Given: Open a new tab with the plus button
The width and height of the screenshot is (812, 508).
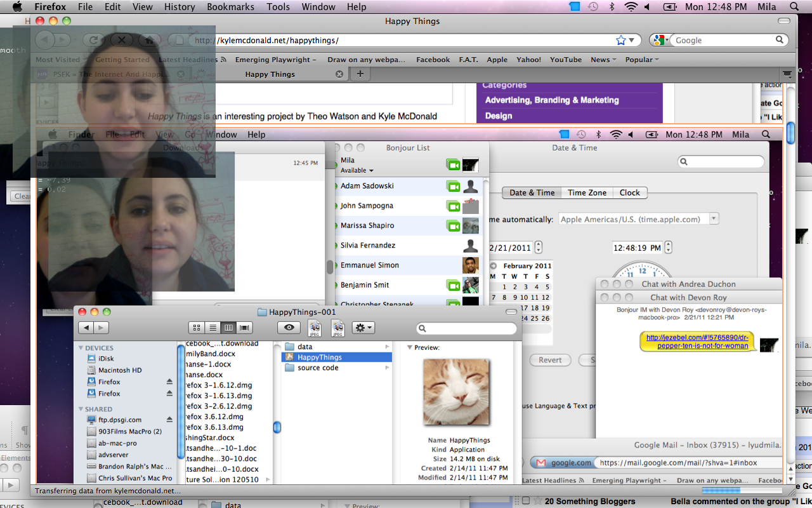Looking at the screenshot, I should 360,74.
